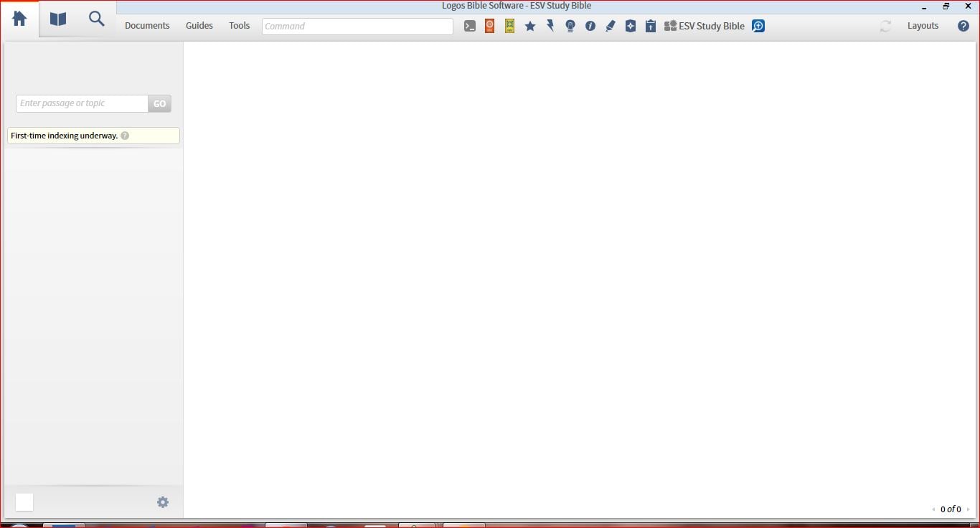Focus the Command box

tap(357, 26)
